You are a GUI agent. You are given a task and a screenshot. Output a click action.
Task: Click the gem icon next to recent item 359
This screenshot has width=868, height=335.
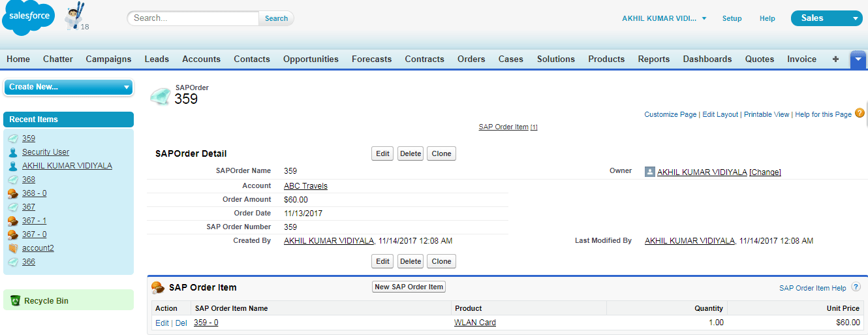coord(13,138)
